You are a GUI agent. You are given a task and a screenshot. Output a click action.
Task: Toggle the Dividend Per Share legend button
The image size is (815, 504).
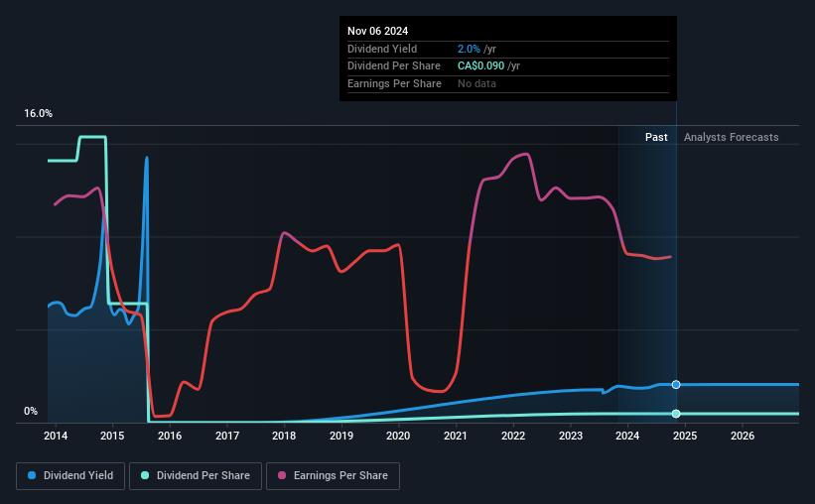click(196, 476)
